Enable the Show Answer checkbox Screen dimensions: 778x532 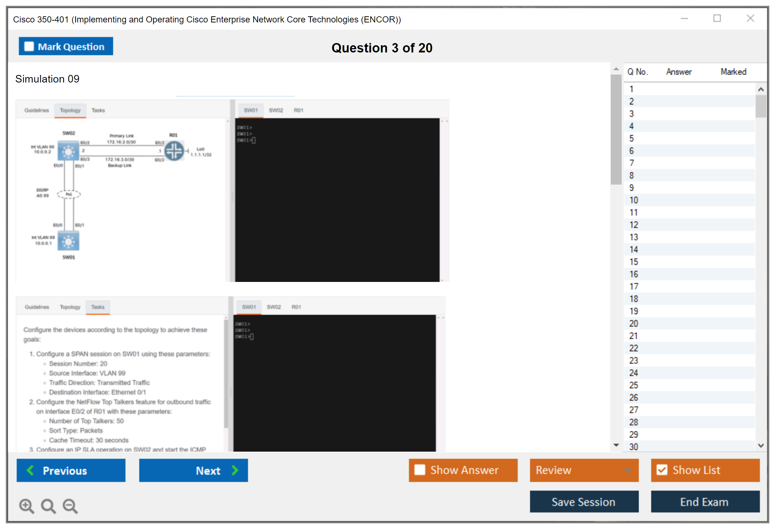420,470
